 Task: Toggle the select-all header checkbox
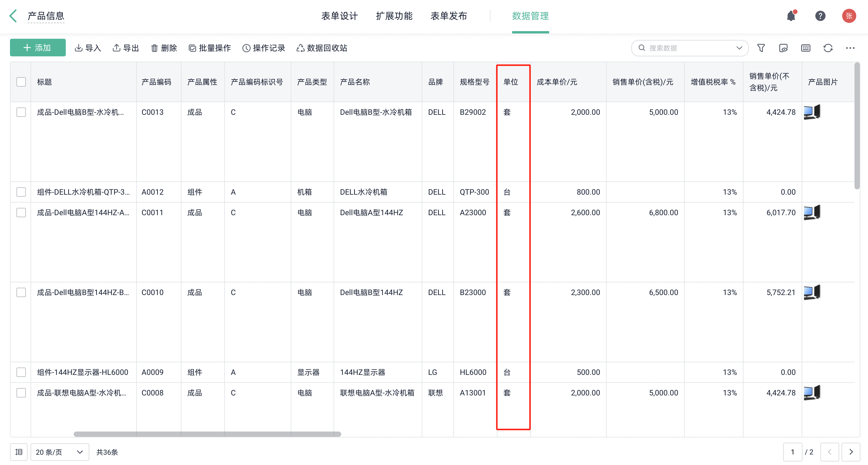[x=21, y=82]
